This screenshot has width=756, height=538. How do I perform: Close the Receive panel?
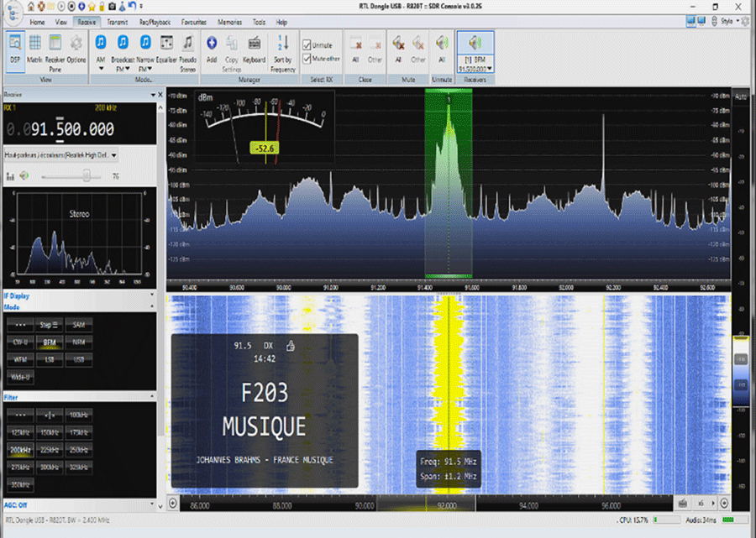160,95
